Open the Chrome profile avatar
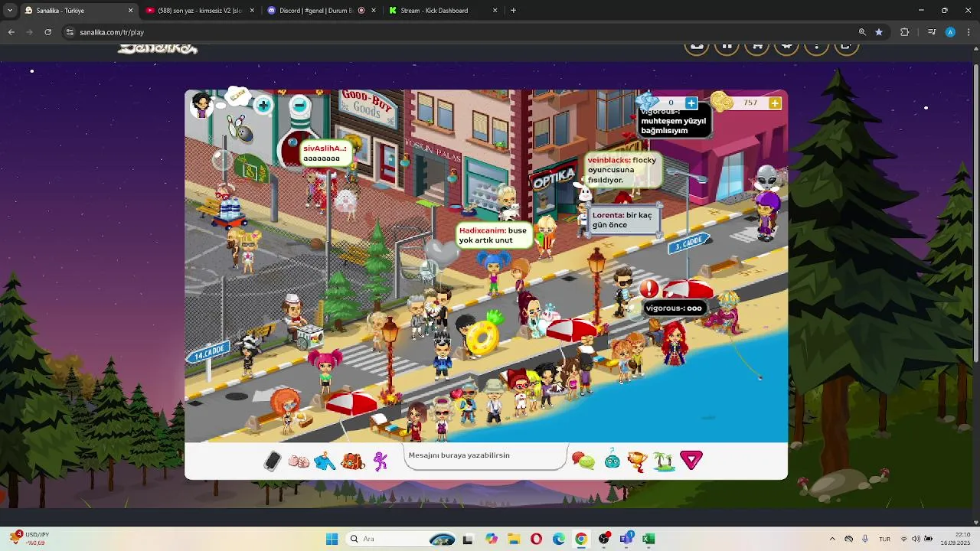Viewport: 980px width, 551px height. point(950,32)
